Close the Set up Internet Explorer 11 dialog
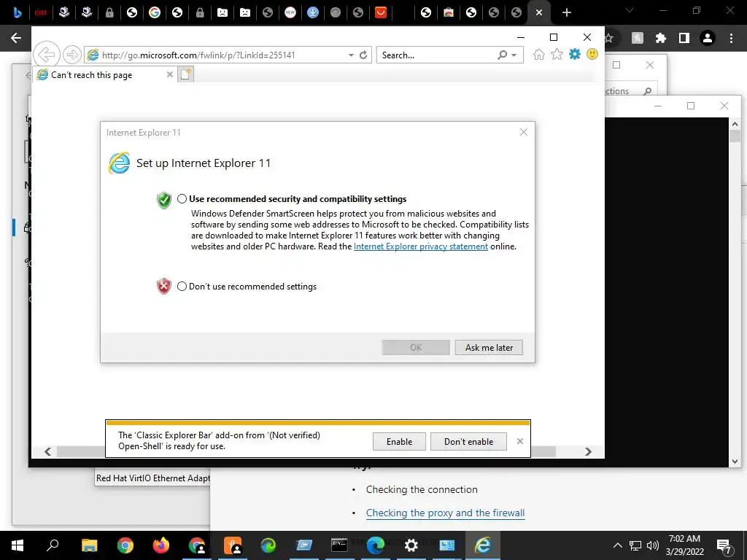The image size is (747, 560). point(524,132)
